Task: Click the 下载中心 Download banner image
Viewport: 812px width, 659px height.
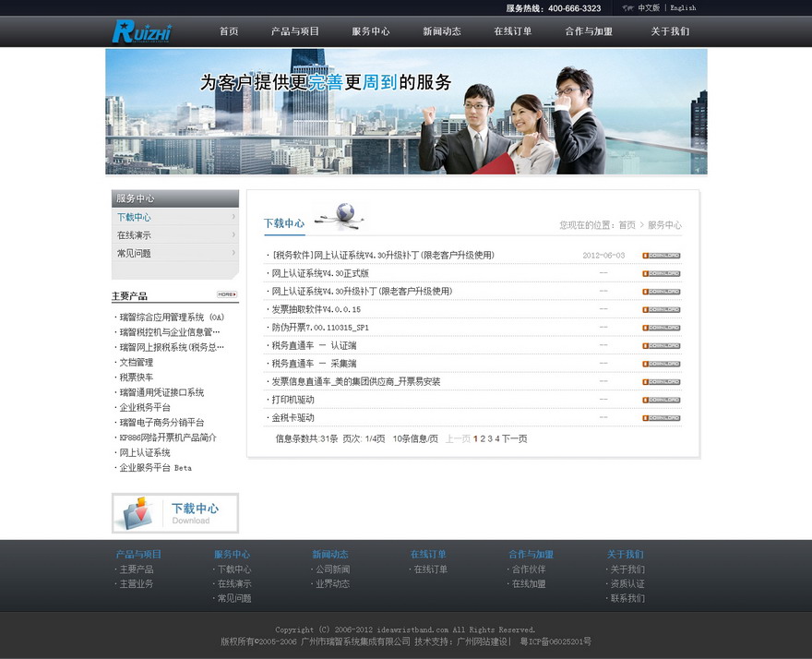Action: pos(175,513)
